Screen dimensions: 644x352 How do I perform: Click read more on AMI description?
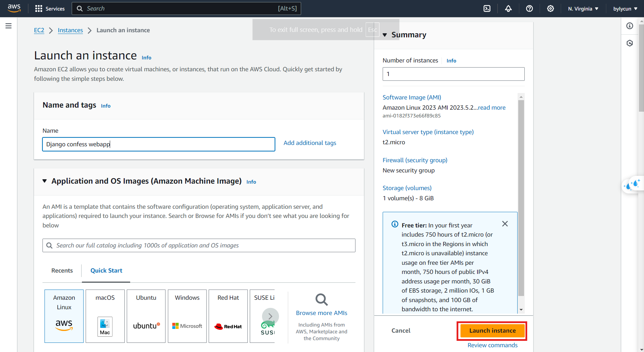[x=492, y=108]
